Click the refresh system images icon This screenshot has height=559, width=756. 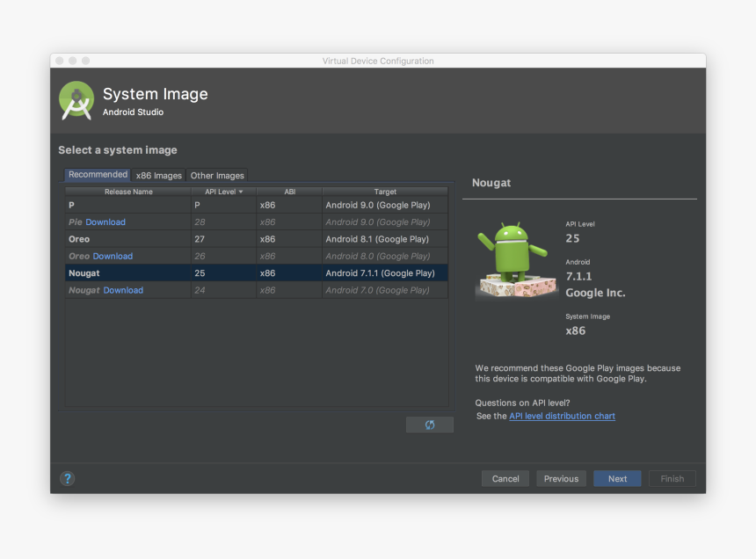pyautogui.click(x=430, y=425)
